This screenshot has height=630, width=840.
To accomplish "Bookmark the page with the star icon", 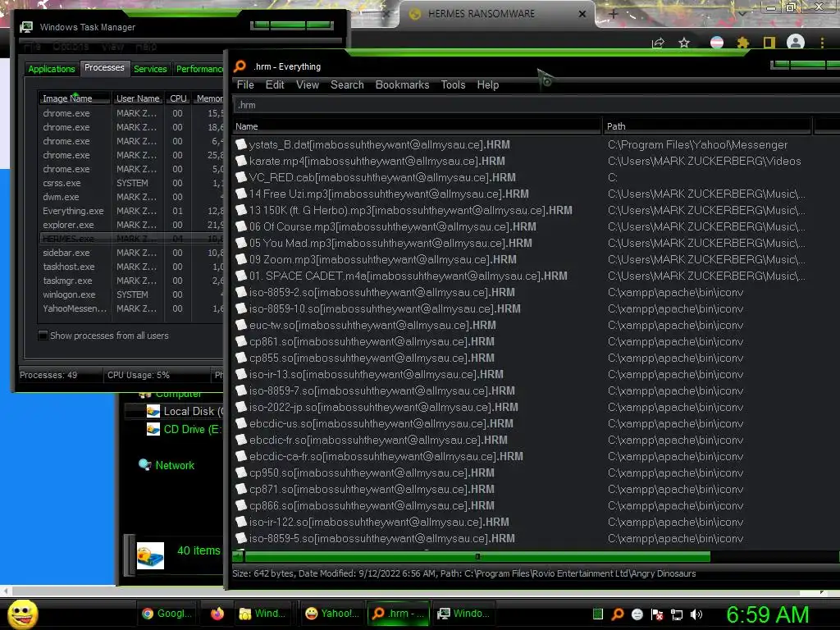I will click(684, 43).
